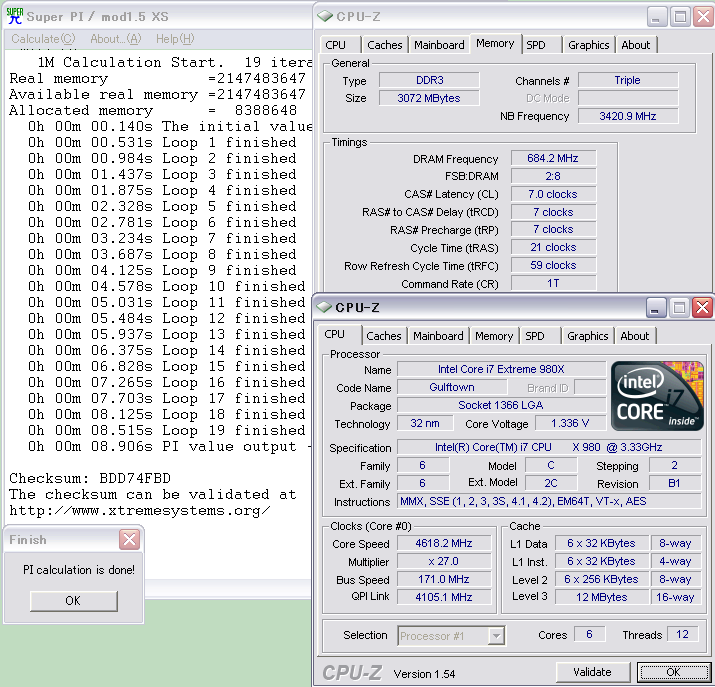Click the Revision B1 value
The image size is (715, 687).
coord(674,483)
